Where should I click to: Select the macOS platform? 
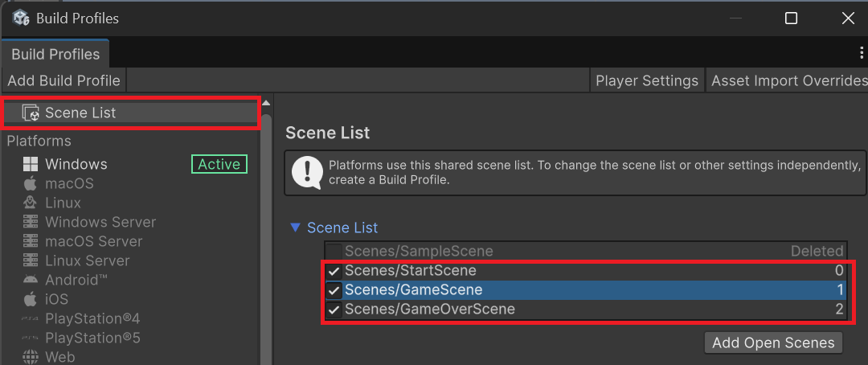point(70,183)
